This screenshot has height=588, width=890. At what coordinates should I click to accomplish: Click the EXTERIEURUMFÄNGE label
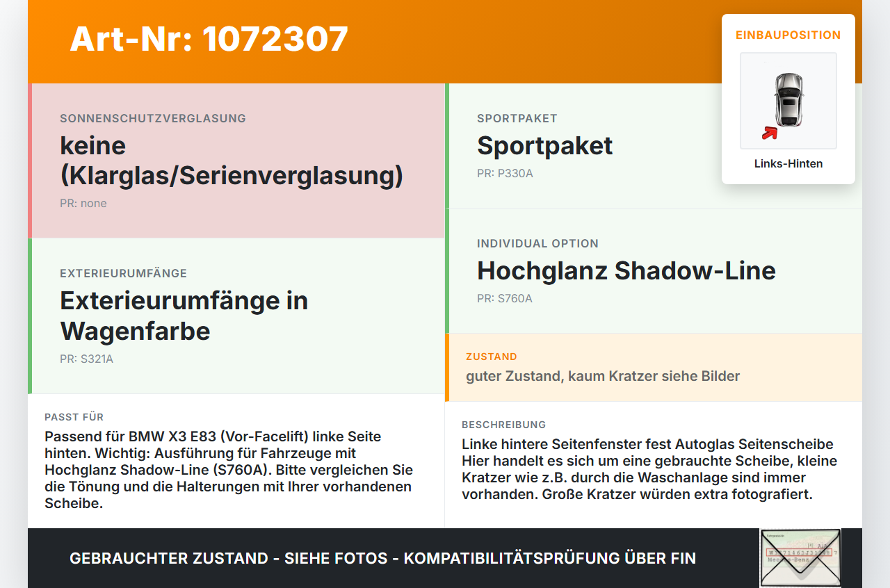[x=123, y=273]
